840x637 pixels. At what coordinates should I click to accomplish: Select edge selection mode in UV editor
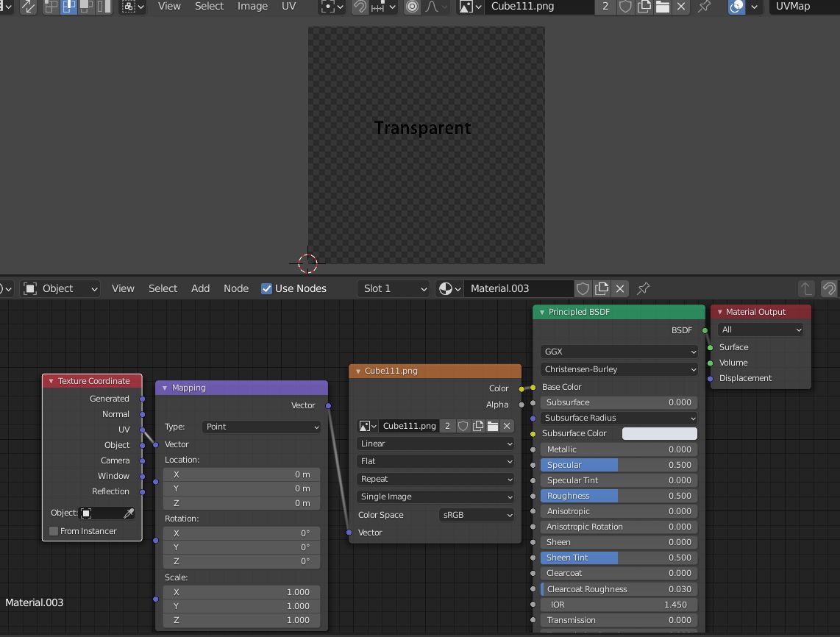point(68,7)
